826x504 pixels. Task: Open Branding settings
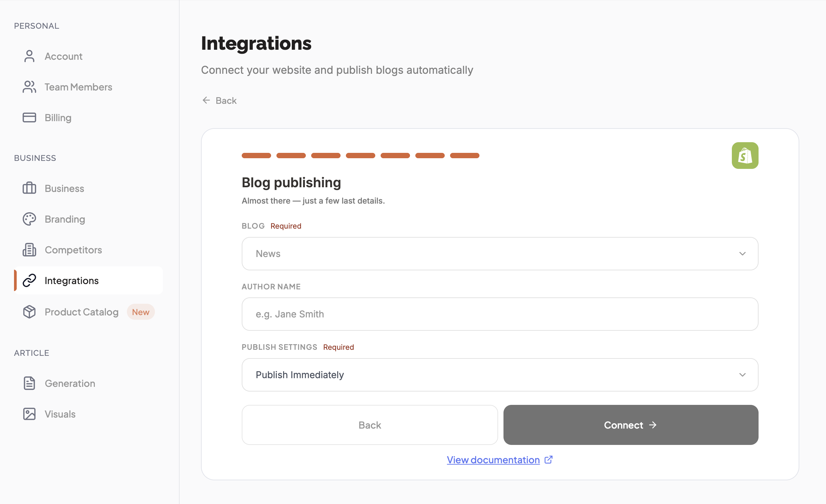88,219
